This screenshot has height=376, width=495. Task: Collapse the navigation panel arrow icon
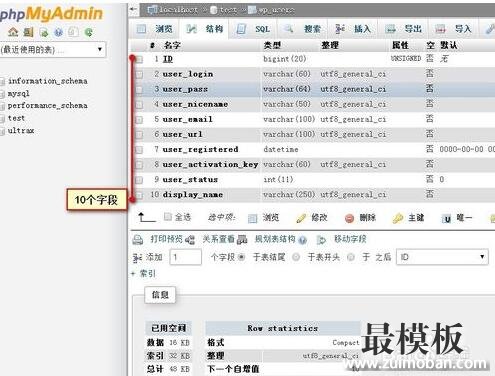point(134,10)
